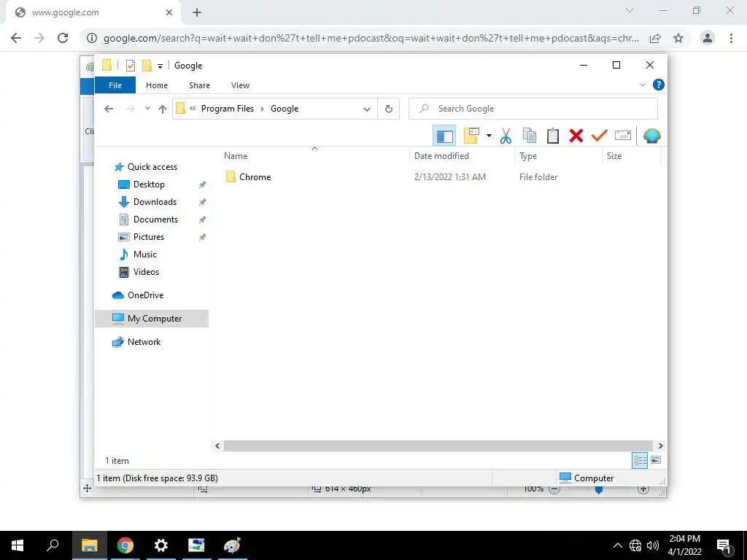Open Documents in the navigation pane

(x=155, y=219)
